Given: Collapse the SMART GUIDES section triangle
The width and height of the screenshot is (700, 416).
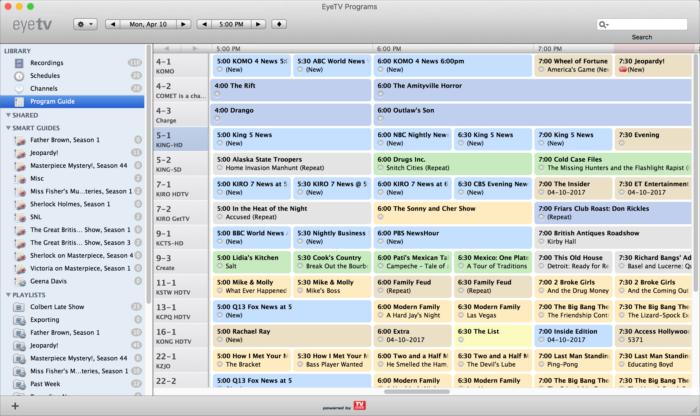Looking at the screenshot, I should [x=8, y=128].
